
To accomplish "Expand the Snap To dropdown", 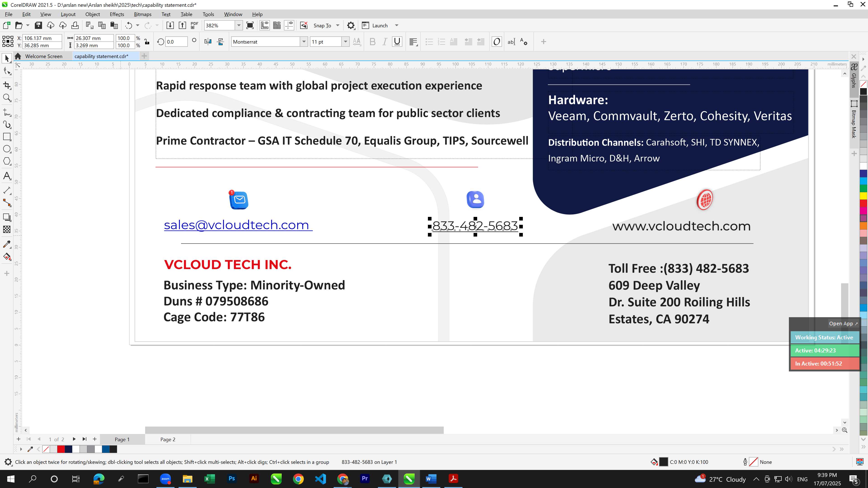I will click(x=338, y=25).
